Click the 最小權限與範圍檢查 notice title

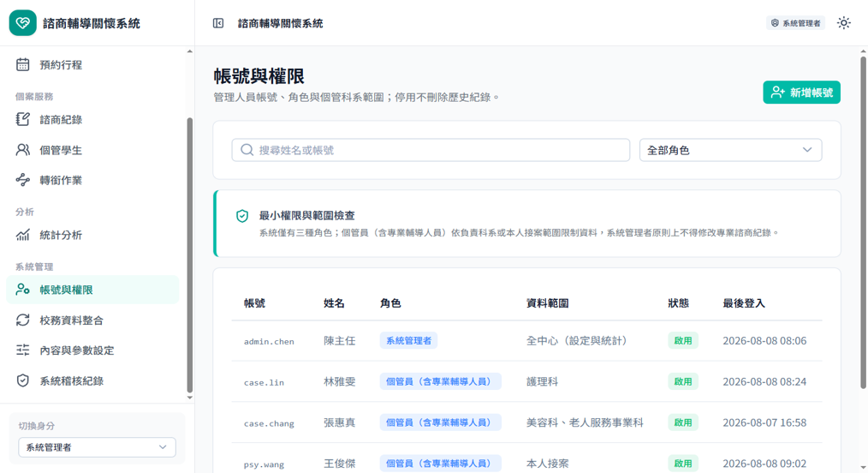pos(306,215)
